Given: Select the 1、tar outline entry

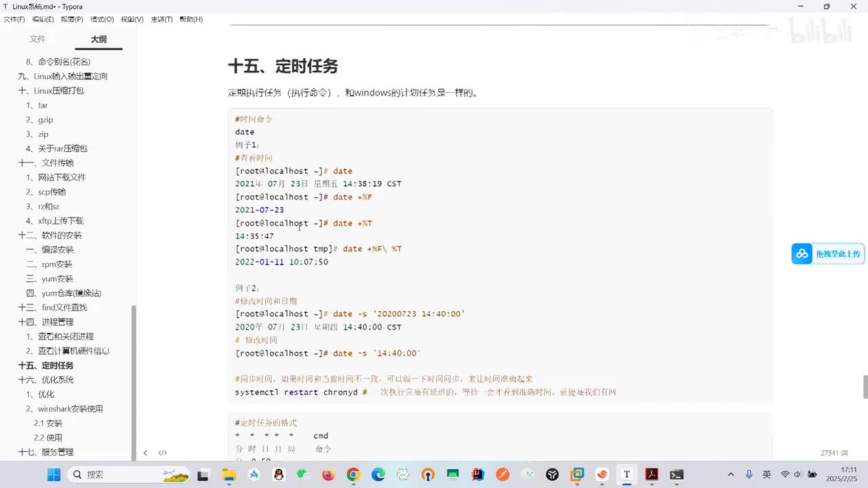Looking at the screenshot, I should pos(37,105).
